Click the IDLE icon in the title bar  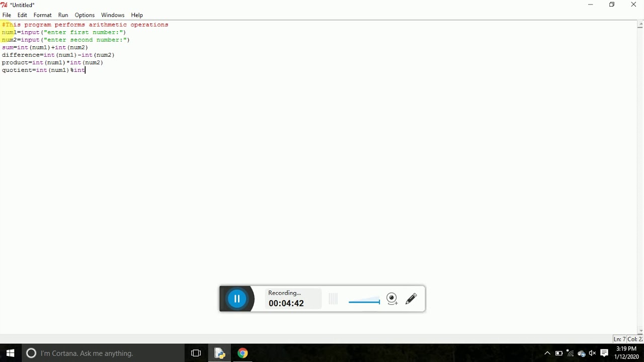(5, 5)
